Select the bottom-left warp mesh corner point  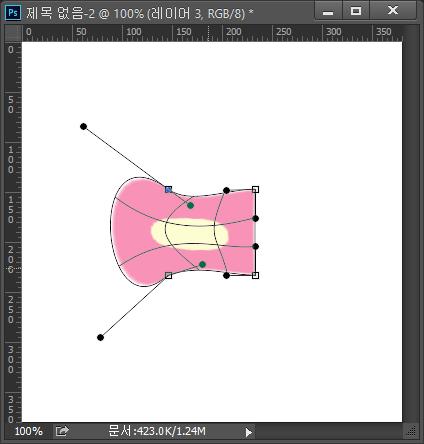point(168,275)
